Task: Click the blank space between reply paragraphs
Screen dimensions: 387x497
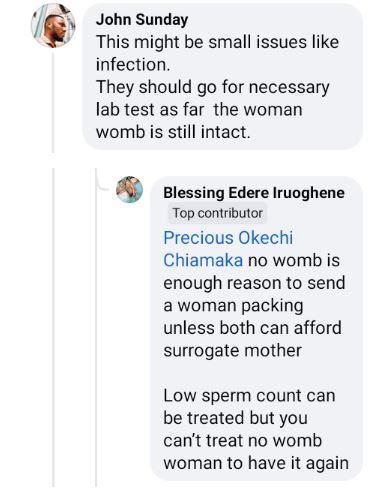Action: point(253,373)
